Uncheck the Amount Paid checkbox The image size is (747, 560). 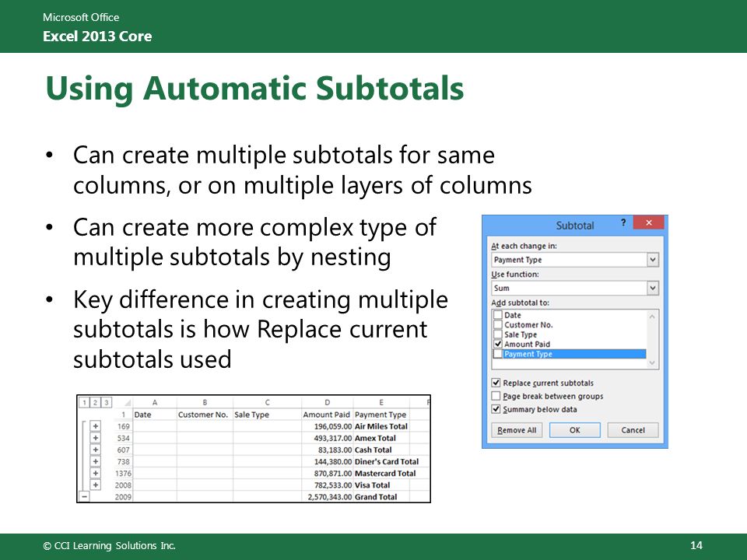(498, 344)
